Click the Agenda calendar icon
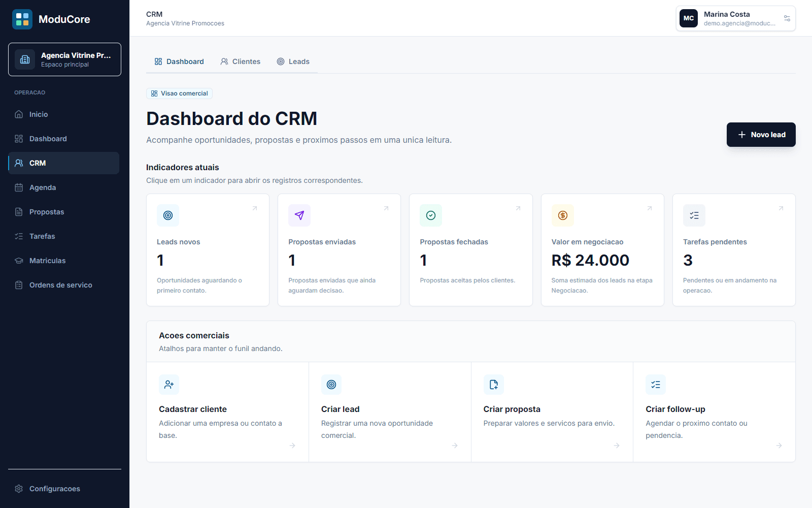Viewport: 812px width, 508px height. pos(19,187)
